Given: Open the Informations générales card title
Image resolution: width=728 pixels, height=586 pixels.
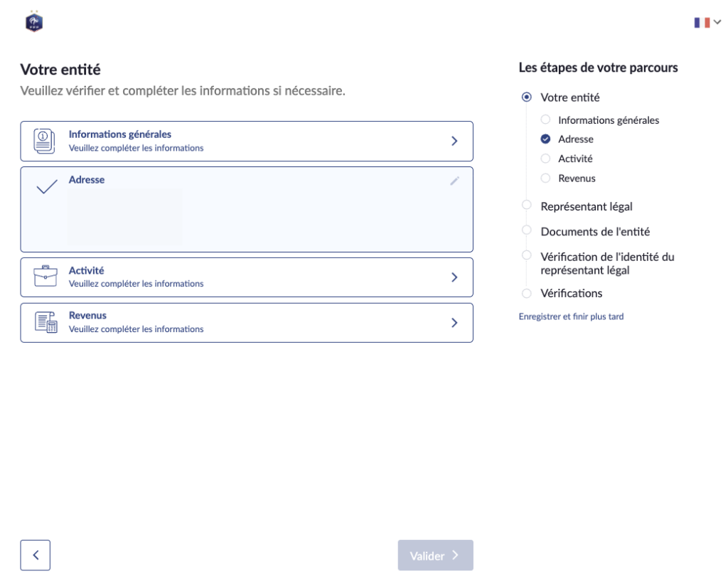Looking at the screenshot, I should [119, 134].
